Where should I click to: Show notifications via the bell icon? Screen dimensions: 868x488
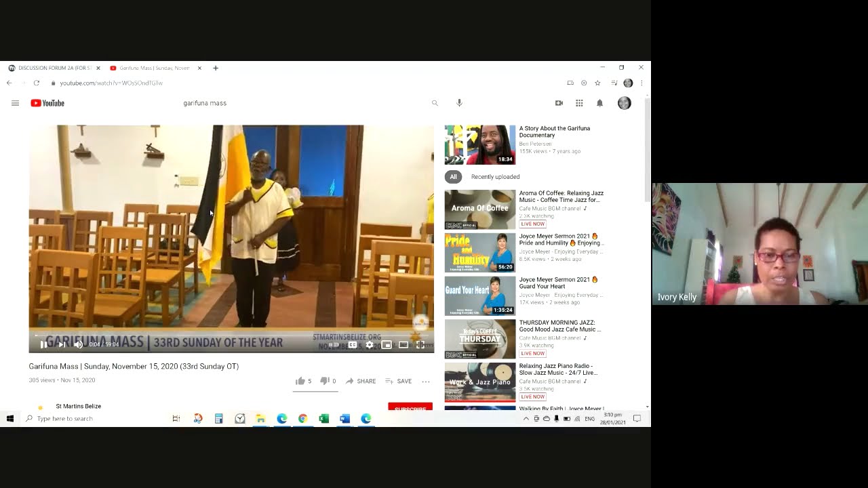click(x=599, y=103)
